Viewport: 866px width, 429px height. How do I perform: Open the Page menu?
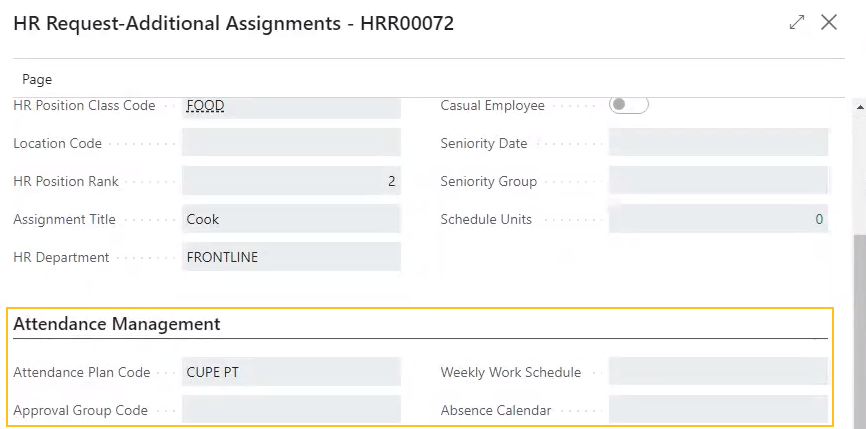pyautogui.click(x=37, y=79)
